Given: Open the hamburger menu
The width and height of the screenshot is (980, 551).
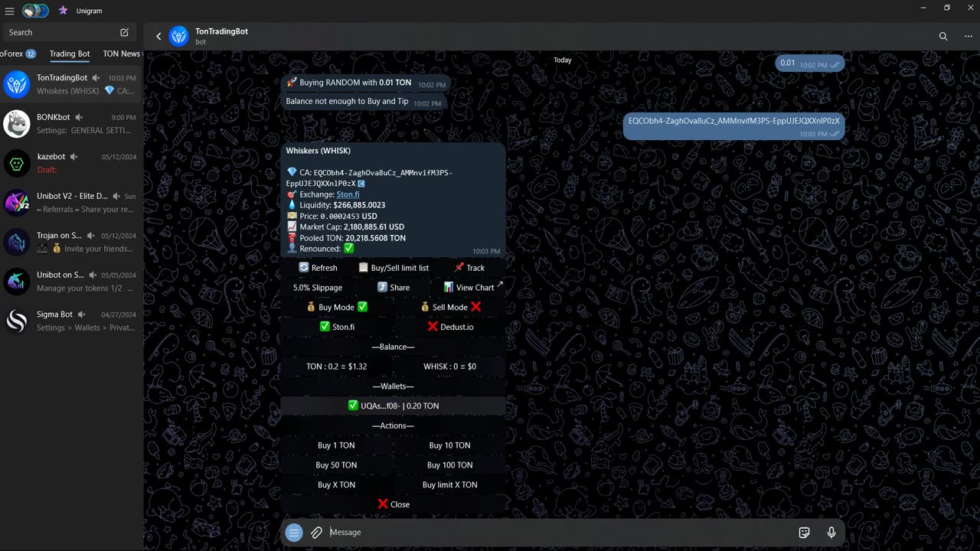Looking at the screenshot, I should pos(9,11).
